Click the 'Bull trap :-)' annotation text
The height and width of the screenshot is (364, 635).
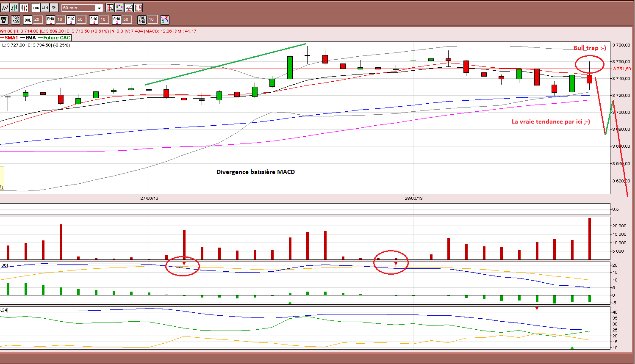pyautogui.click(x=590, y=48)
